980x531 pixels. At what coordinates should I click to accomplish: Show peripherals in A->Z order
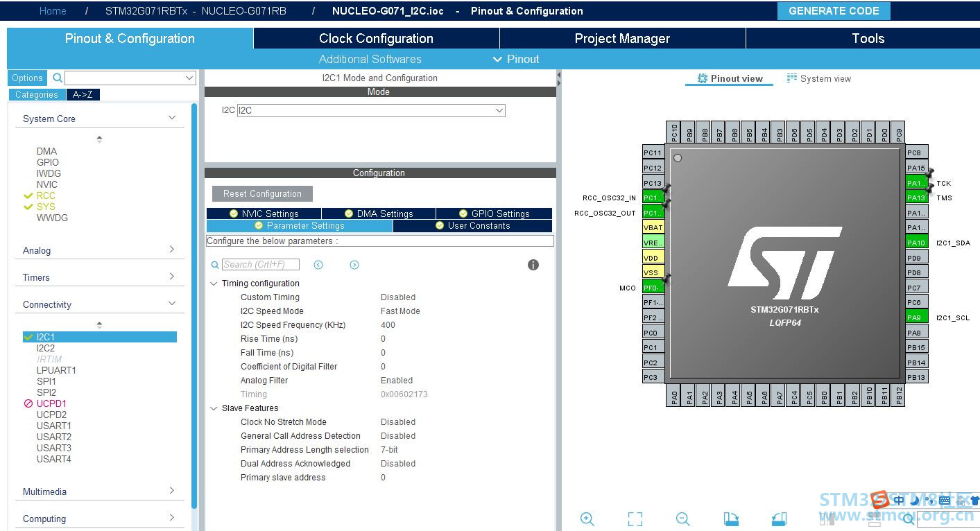pos(83,95)
